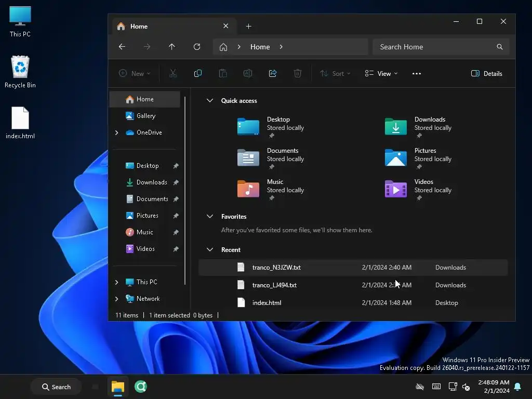Viewport: 532px width, 399px height.
Task: Click the navigation pane scrollbar
Action: [x=185, y=191]
